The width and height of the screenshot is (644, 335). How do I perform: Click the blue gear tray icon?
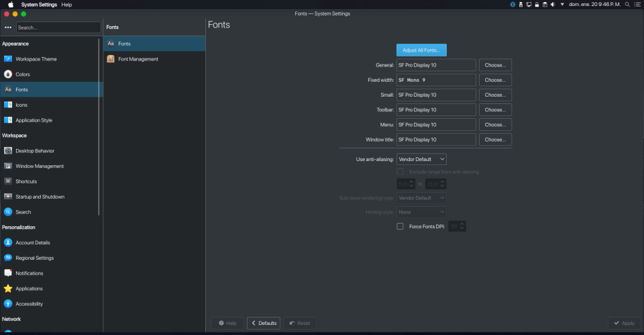[513, 5]
